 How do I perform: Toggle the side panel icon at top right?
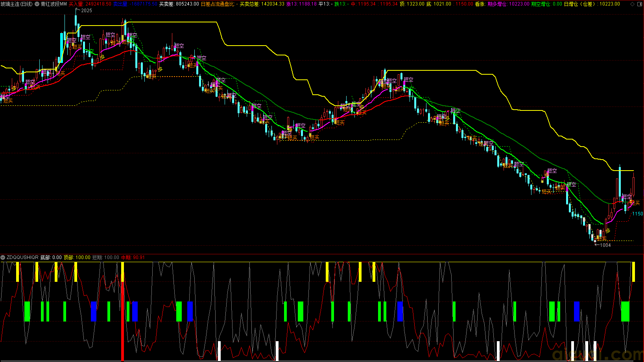tap(640, 4)
